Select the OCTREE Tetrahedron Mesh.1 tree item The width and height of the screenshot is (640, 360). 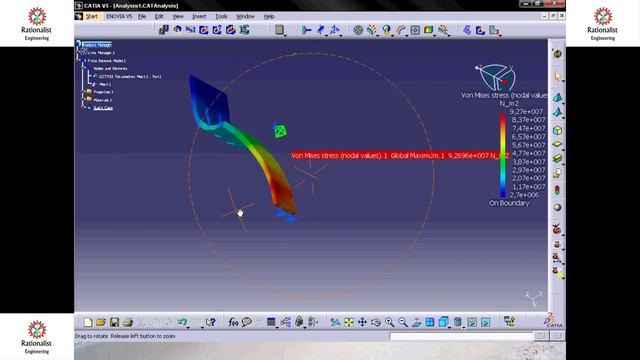[130, 76]
